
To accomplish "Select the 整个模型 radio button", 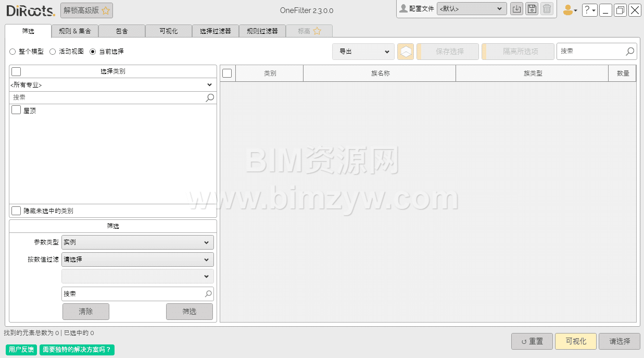I will 12,52.
